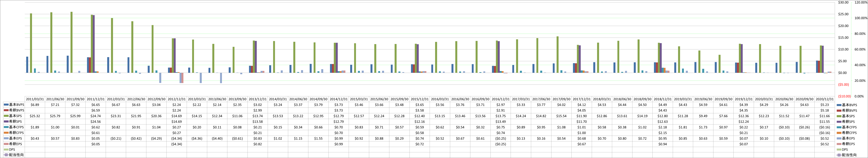
Task: Select the 希釈CFPS legend entry beside the chart
Action: pos(847,133)
